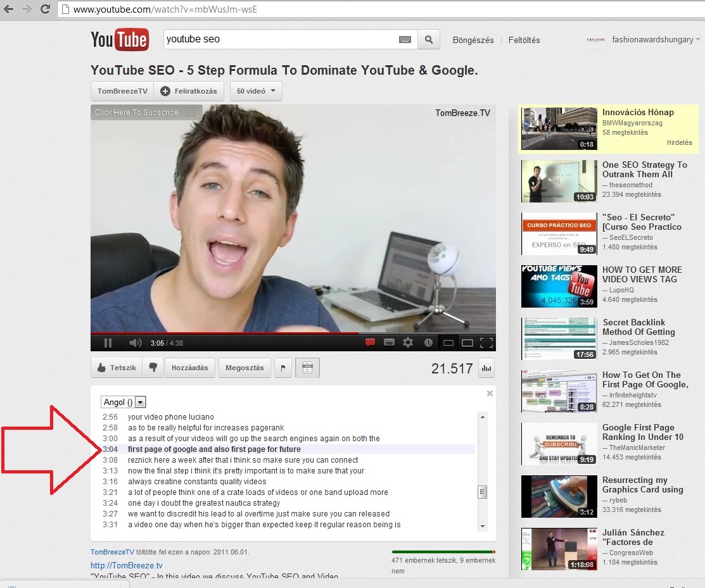Toggle red annotations icon in player
Screen dimensions: 705x588
(x=370, y=343)
